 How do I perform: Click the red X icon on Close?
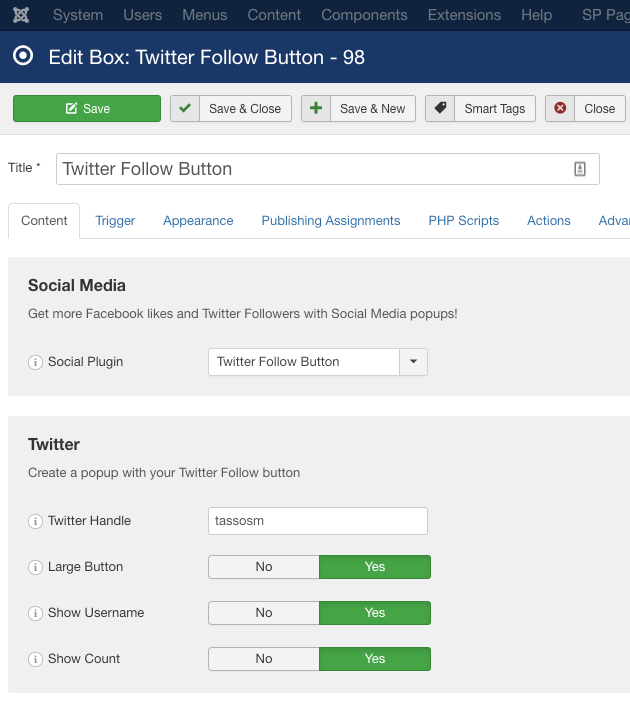pyautogui.click(x=560, y=108)
